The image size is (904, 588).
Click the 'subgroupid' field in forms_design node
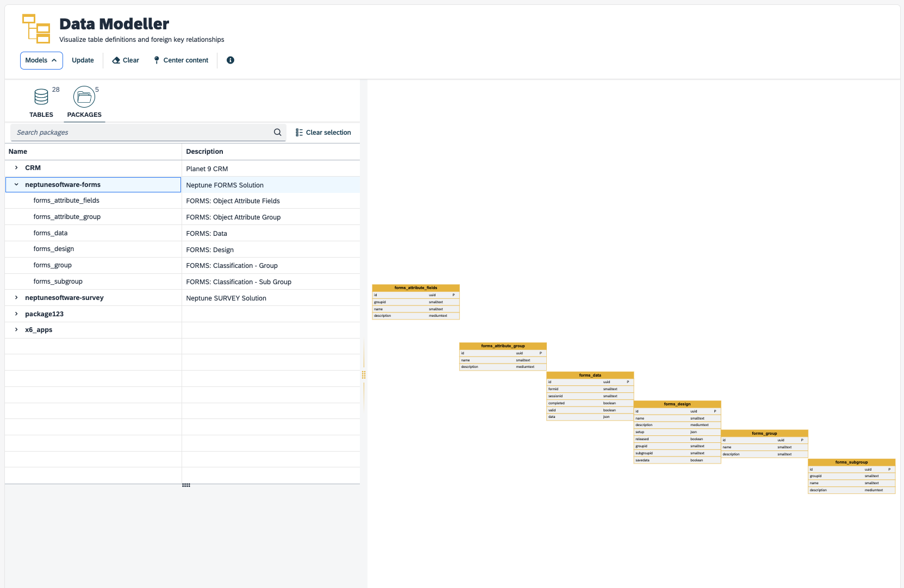point(677,453)
